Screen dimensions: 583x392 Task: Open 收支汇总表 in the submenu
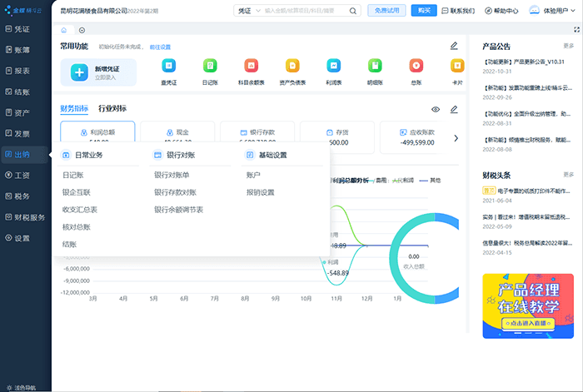[80, 210]
